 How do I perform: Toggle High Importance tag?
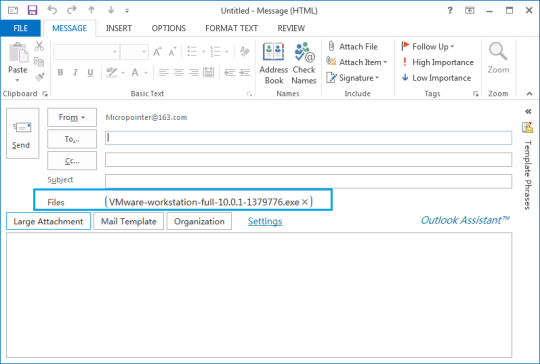[438, 62]
